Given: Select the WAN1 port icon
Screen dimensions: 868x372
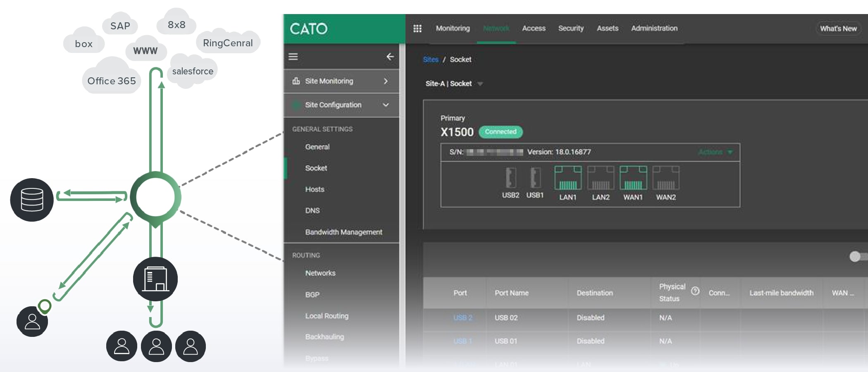Looking at the screenshot, I should (x=633, y=178).
